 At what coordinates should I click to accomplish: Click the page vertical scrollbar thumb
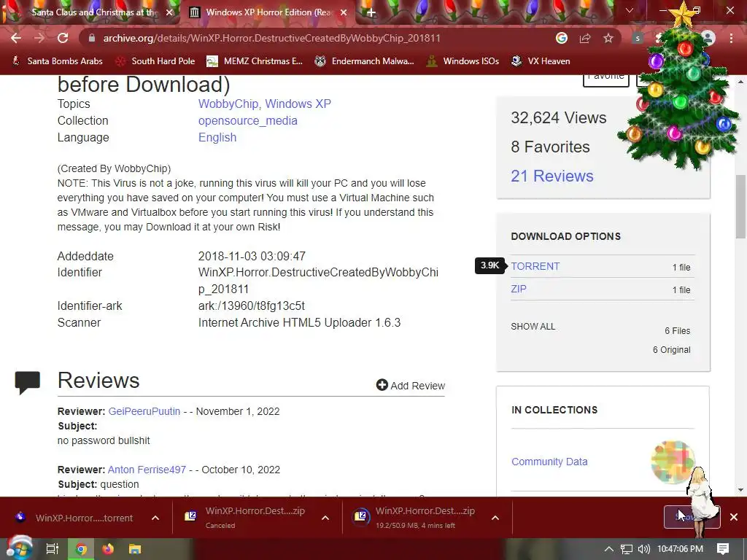(x=740, y=206)
